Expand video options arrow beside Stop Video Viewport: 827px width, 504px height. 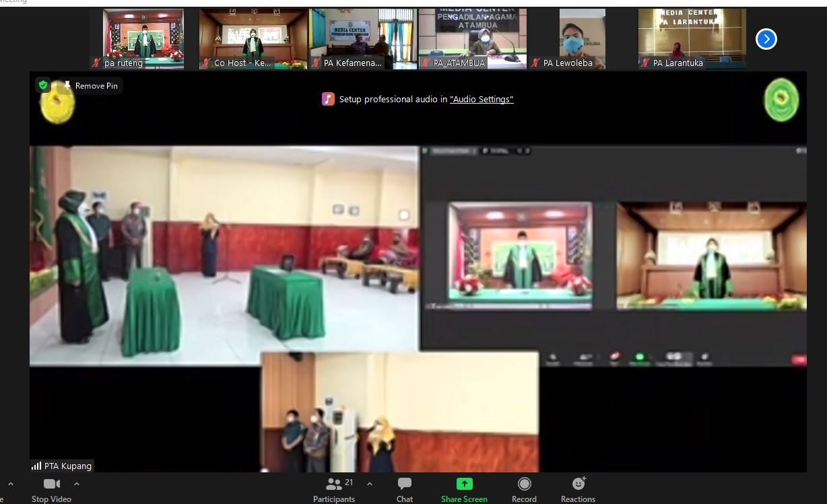click(77, 484)
